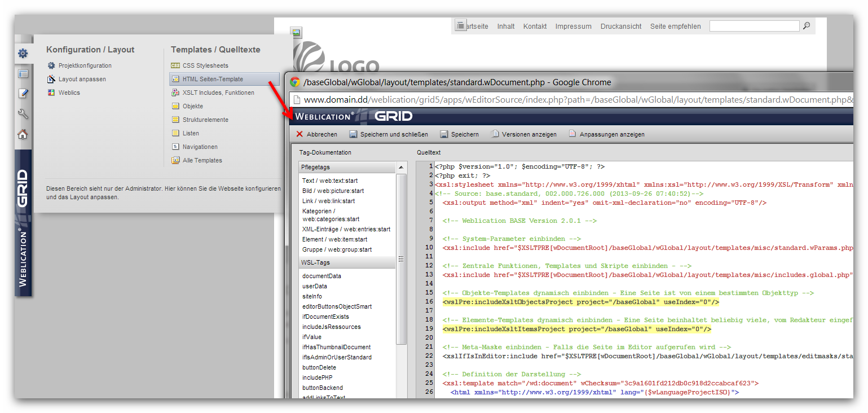The image size is (868, 413).
Task: Click the website search input field
Action: [754, 26]
